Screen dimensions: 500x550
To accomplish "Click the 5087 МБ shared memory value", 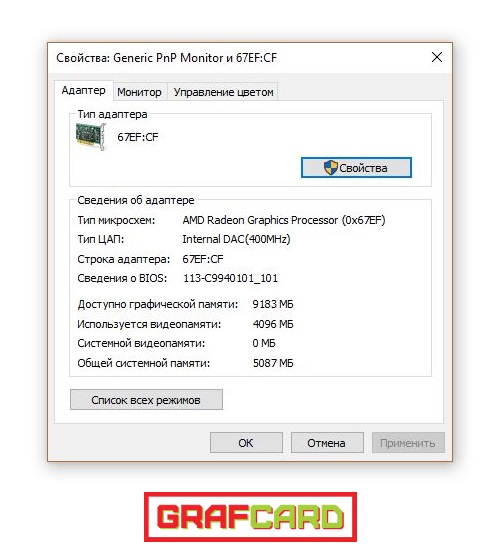I will click(273, 363).
